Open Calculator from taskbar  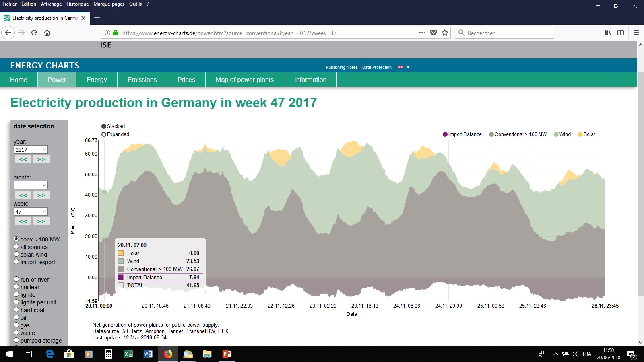pos(108,354)
